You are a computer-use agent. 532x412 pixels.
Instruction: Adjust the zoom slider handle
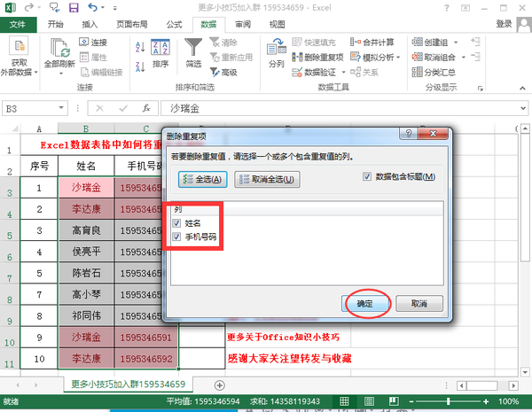click(448, 401)
